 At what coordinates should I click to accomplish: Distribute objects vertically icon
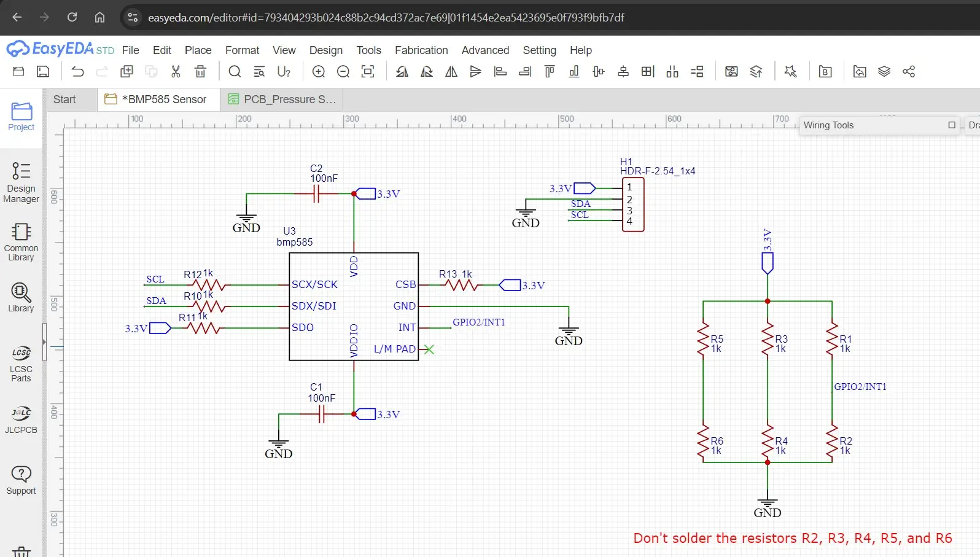[x=697, y=71]
